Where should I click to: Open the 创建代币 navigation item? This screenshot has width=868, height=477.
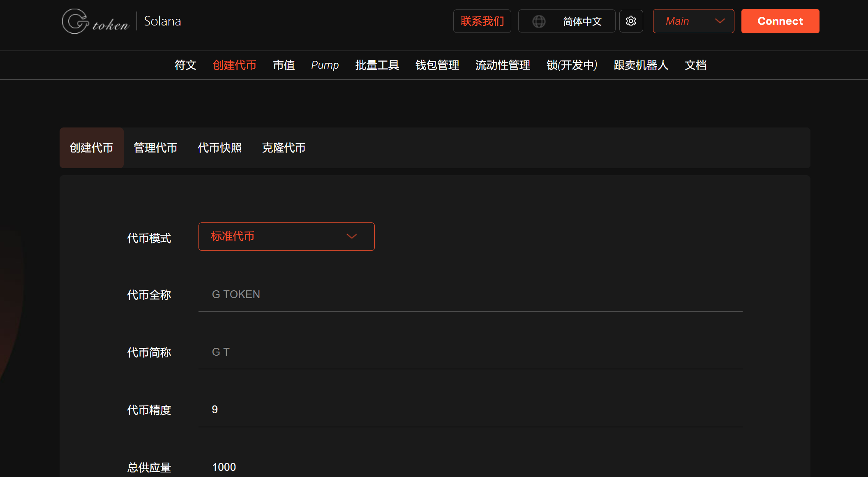(234, 65)
